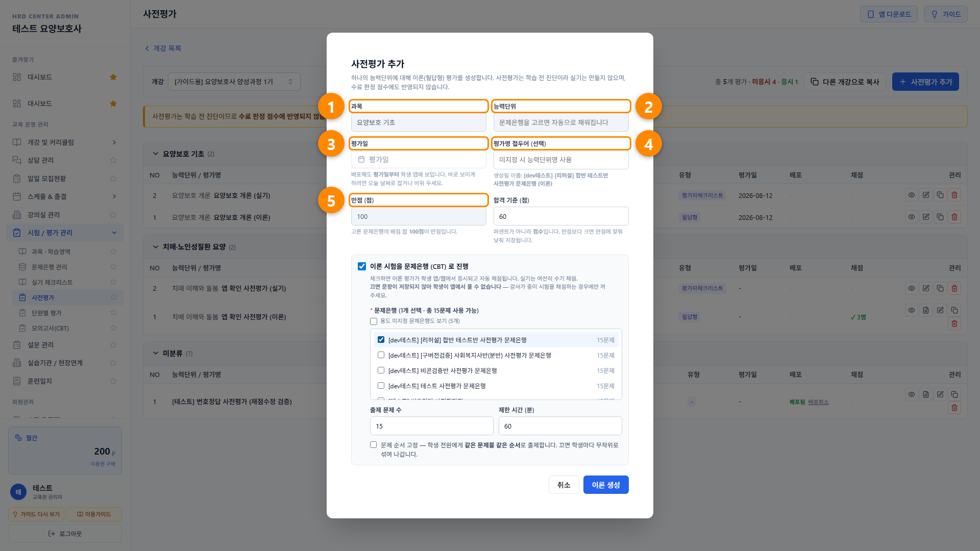Toggle favorite star for 일일 모집현황
The height and width of the screenshot is (551, 980).
pos(113,179)
